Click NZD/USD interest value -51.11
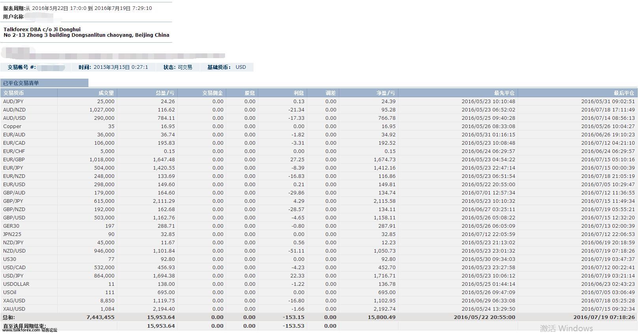The width and height of the screenshot is (644, 334). 297,251
